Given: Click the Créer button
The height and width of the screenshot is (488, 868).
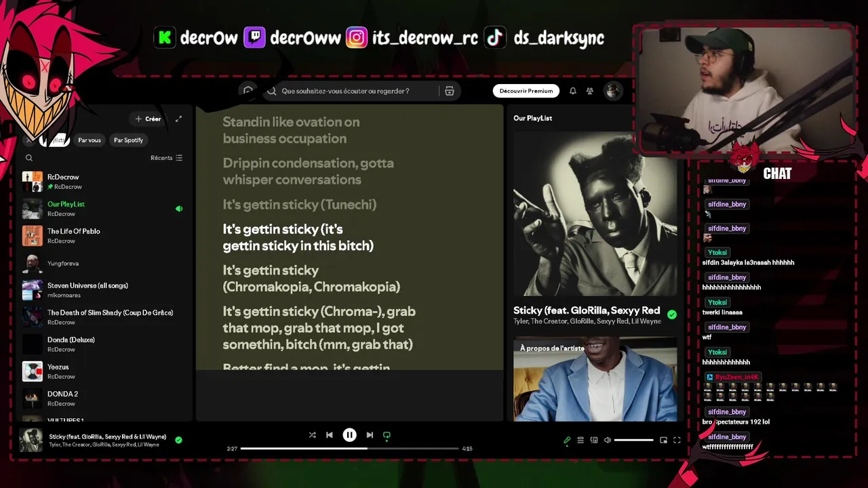Looking at the screenshot, I should point(148,119).
